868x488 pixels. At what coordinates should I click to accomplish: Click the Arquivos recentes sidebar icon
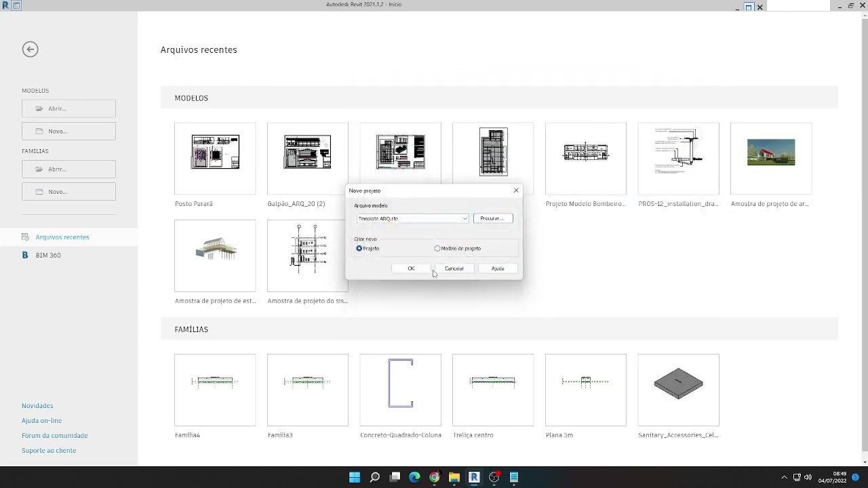(x=25, y=237)
